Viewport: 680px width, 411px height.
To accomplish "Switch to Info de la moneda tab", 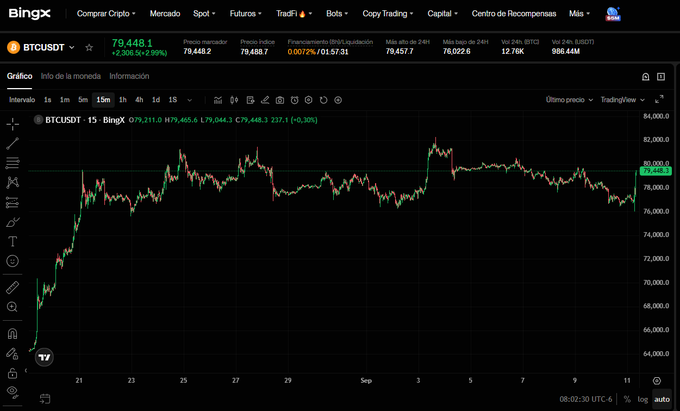I will coord(71,76).
